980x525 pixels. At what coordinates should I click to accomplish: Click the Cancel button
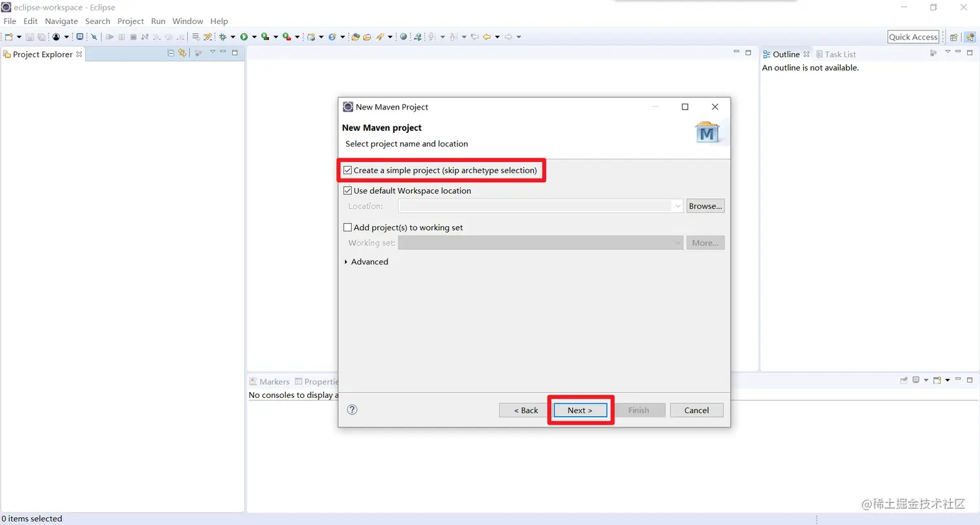697,410
